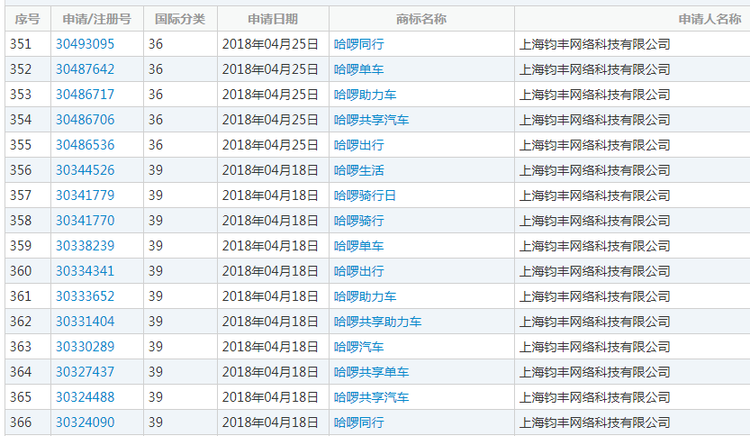The width and height of the screenshot is (750, 436).
Task: Select sequence number 356 cell
Action: 28,170
